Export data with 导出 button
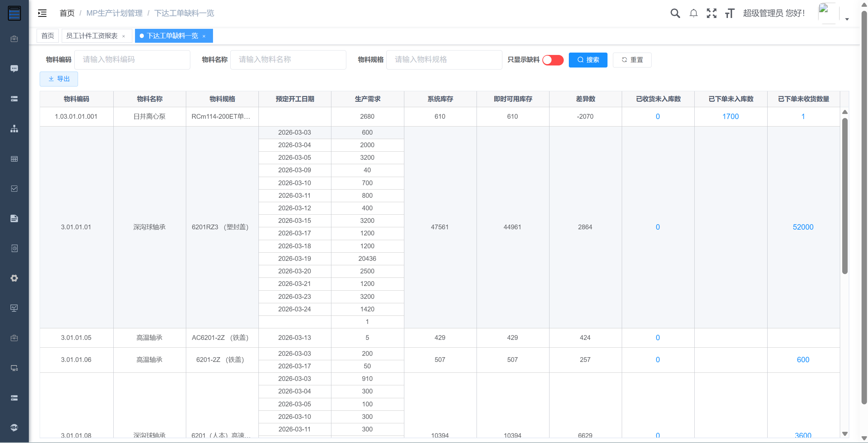868x443 pixels. click(x=59, y=79)
